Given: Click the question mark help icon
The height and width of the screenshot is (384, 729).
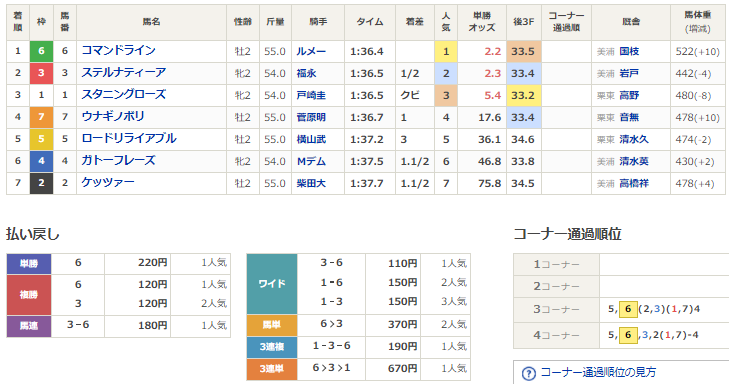Looking at the screenshot, I should pos(529,373).
